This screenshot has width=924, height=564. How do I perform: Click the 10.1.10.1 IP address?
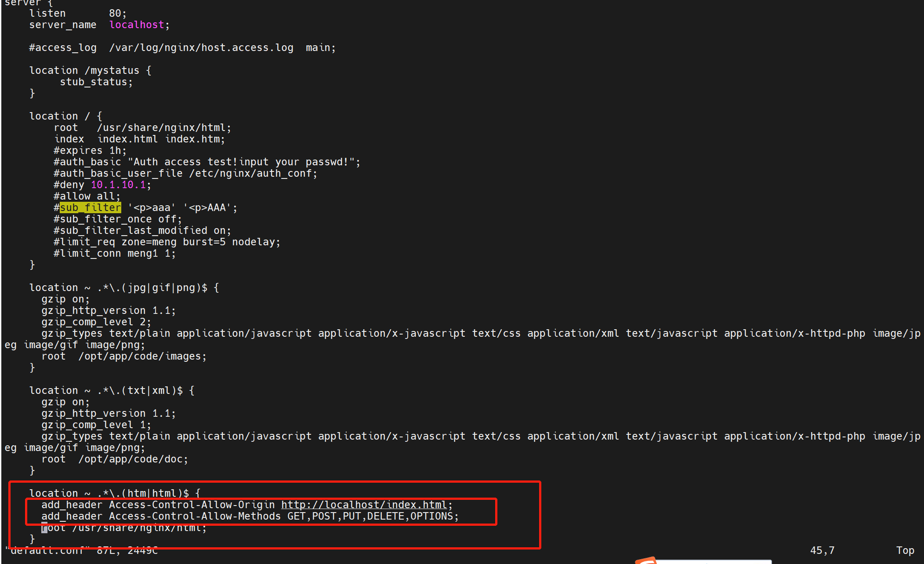118,185
